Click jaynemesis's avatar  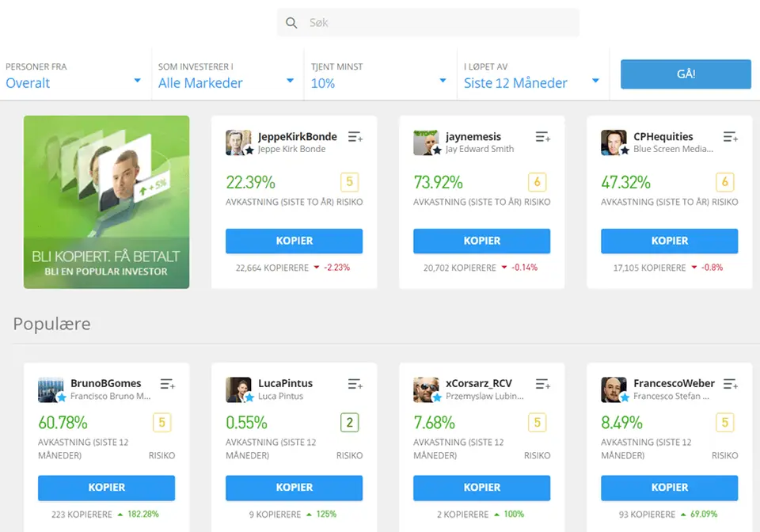pyautogui.click(x=426, y=142)
